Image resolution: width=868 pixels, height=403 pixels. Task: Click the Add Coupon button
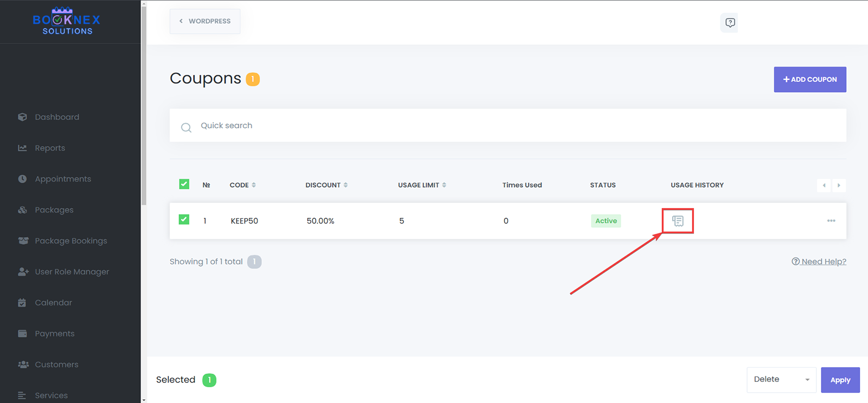[x=809, y=79]
